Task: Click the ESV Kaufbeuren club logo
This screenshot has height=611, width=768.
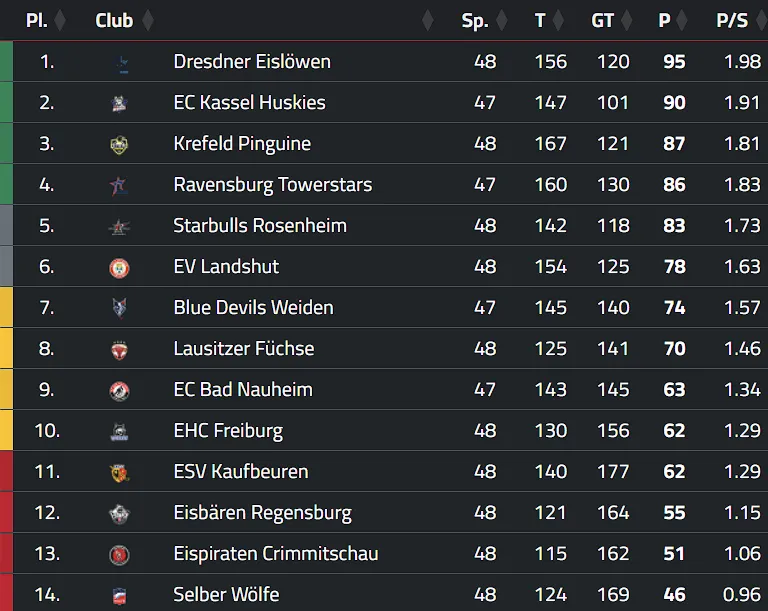Action: (x=120, y=472)
